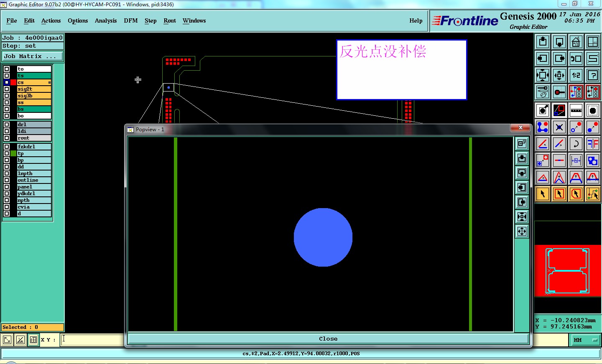The height and width of the screenshot is (364, 602).
Task: Open the Rout menu
Action: click(x=170, y=20)
